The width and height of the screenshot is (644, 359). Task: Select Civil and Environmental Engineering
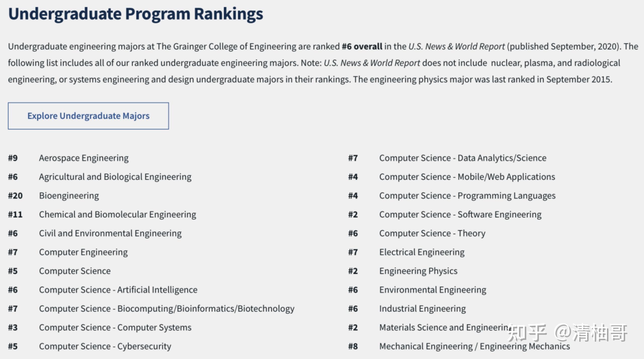click(110, 233)
